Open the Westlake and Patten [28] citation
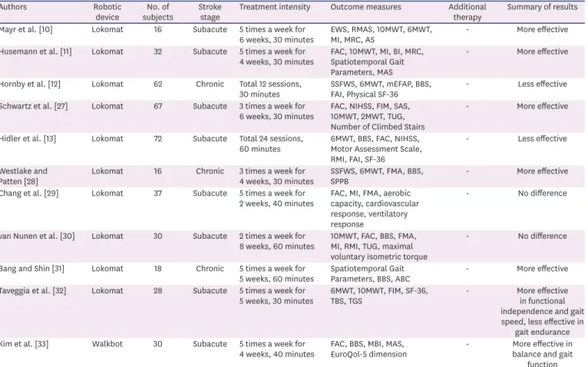Image resolution: width=588 pixels, height=367 pixels. [x=23, y=177]
